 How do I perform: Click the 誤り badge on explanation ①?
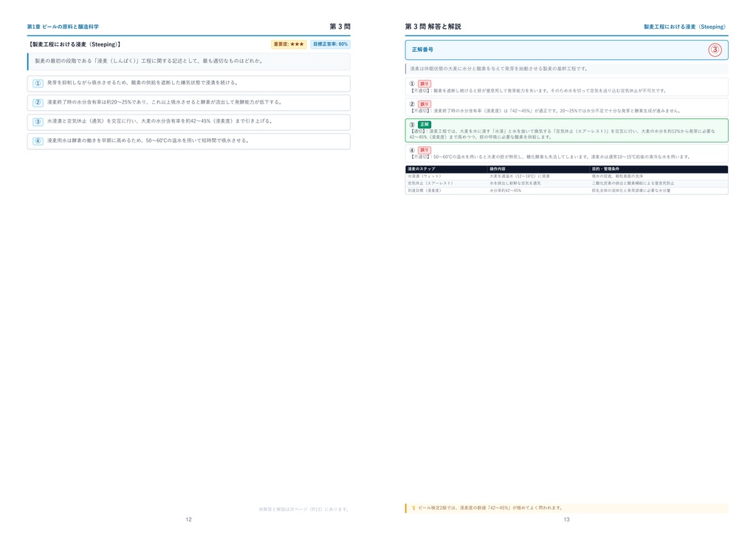tap(425, 84)
